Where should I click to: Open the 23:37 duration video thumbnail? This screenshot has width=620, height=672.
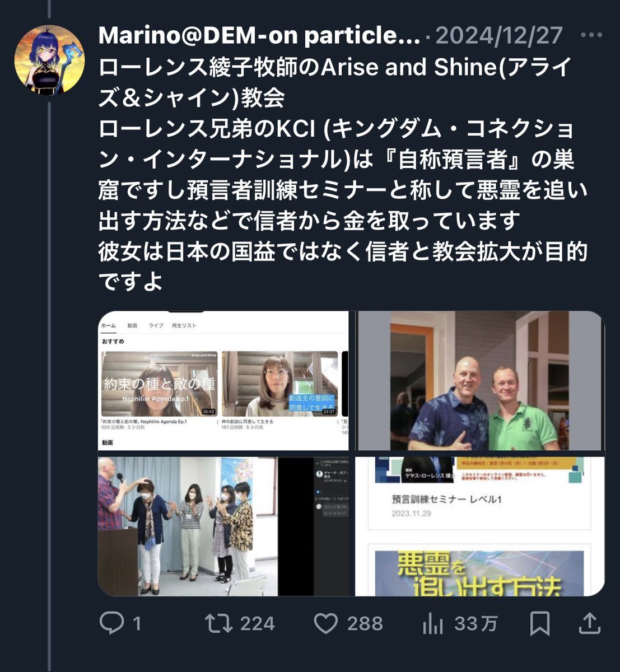(x=280, y=384)
